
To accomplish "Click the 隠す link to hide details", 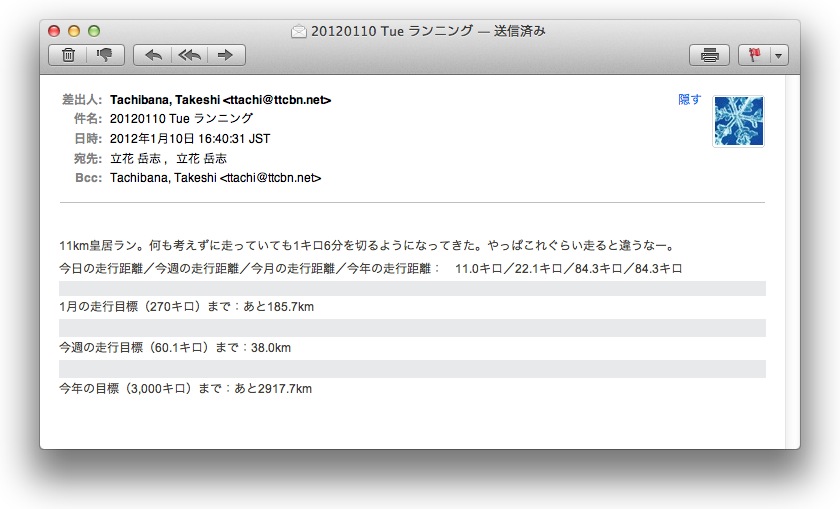I will 690,100.
